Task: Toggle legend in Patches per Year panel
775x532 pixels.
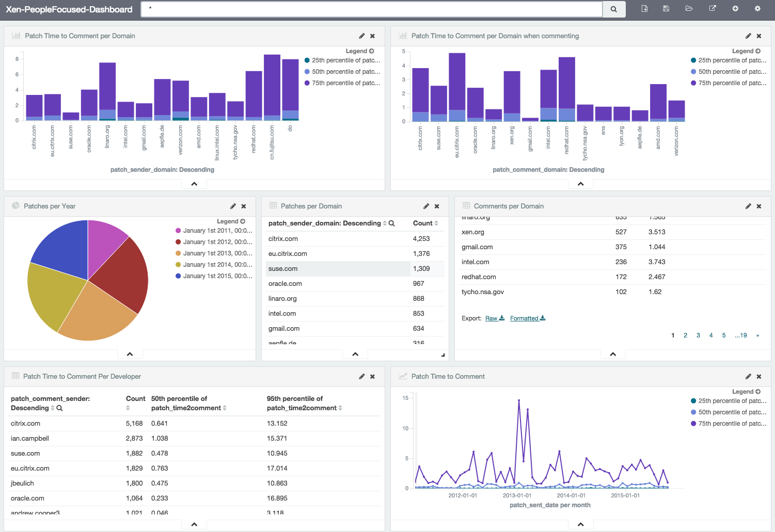Action: point(231,221)
